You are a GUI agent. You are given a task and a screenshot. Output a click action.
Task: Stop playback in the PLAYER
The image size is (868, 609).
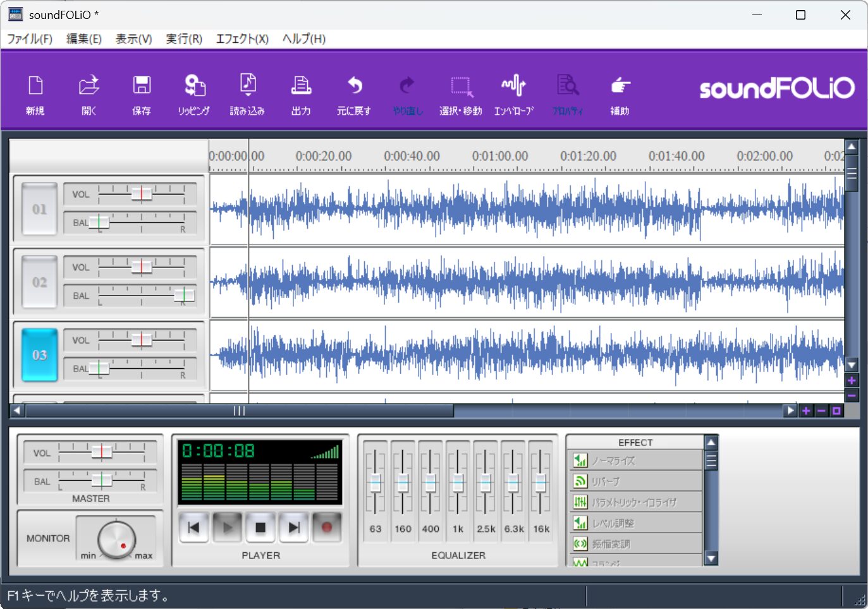click(260, 528)
